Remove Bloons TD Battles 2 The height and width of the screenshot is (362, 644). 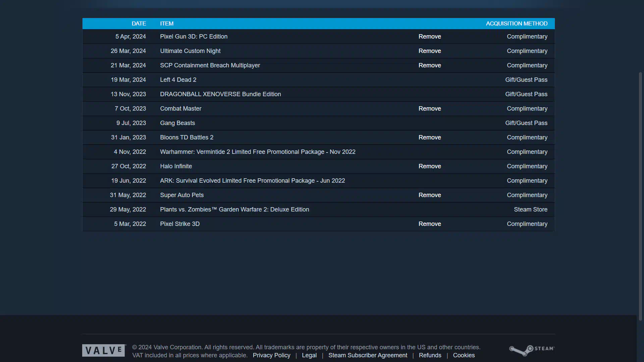tap(430, 137)
